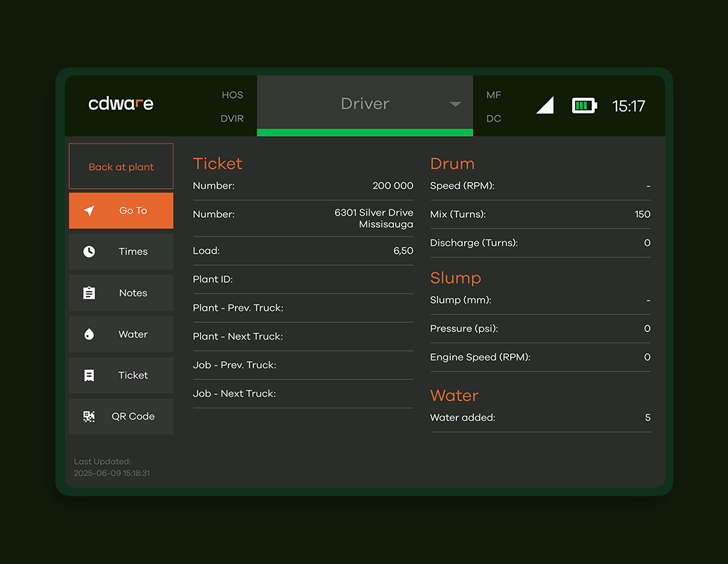Image resolution: width=728 pixels, height=564 pixels.
Task: Click the Speed (RPM) drum row
Action: (540, 186)
